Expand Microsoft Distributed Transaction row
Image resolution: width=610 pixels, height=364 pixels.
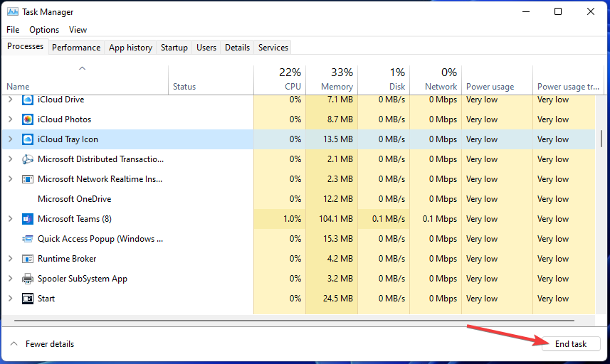tap(11, 159)
